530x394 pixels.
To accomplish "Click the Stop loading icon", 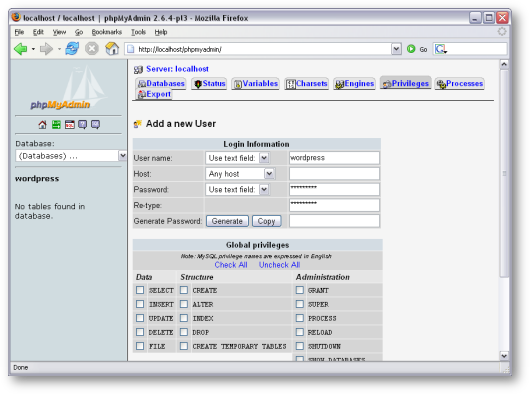I will pos(92,49).
